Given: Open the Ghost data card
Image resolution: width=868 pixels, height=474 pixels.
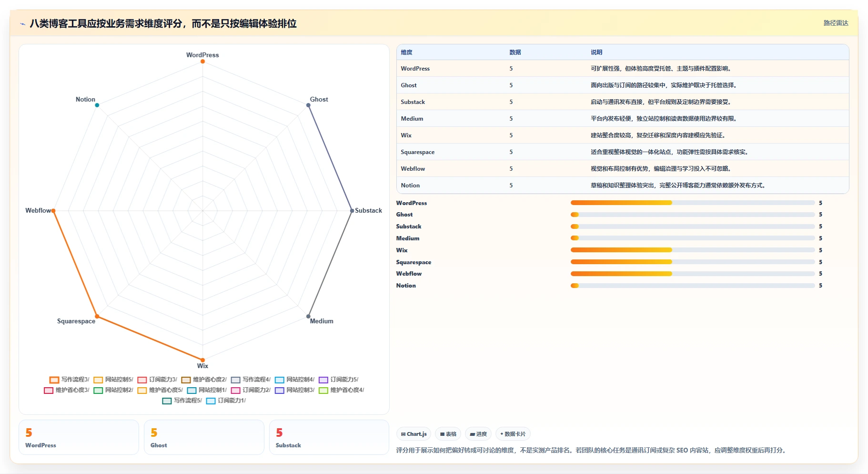Looking at the screenshot, I should (204, 437).
